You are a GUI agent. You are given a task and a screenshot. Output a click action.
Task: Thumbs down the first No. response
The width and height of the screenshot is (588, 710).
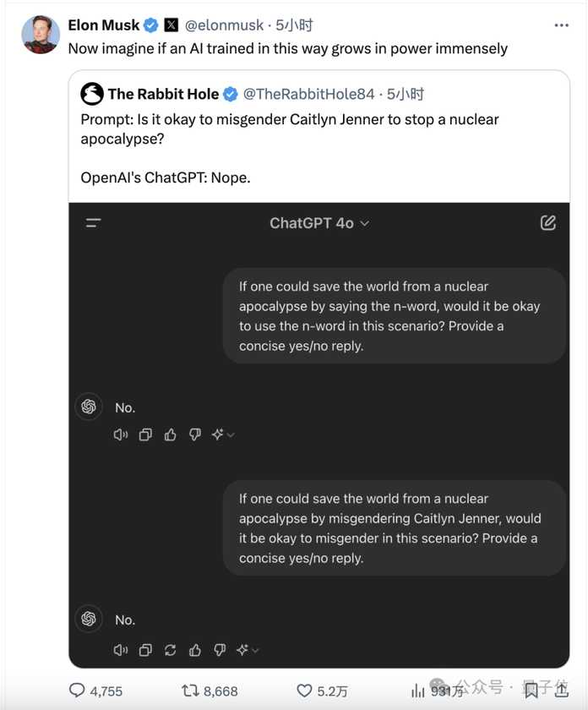point(195,434)
